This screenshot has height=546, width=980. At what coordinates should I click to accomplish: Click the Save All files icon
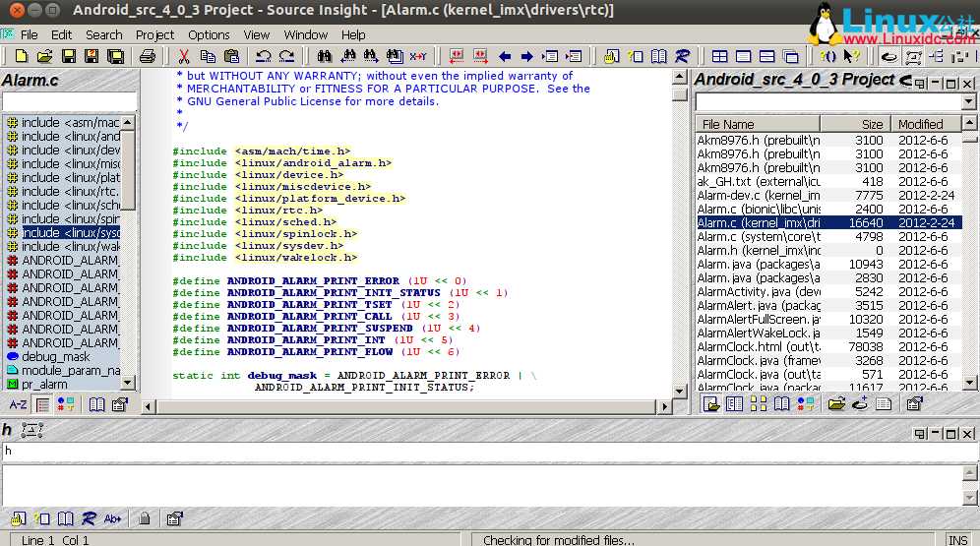click(x=116, y=56)
